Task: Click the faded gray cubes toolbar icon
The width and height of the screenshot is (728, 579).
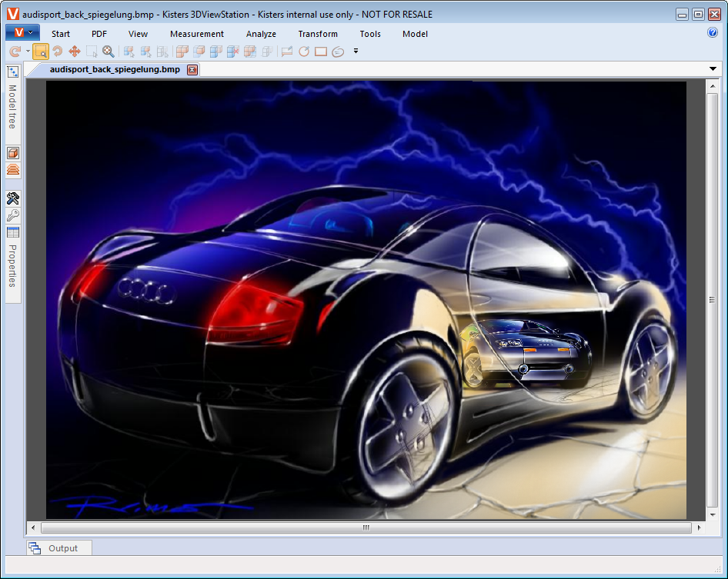Action: (x=267, y=51)
